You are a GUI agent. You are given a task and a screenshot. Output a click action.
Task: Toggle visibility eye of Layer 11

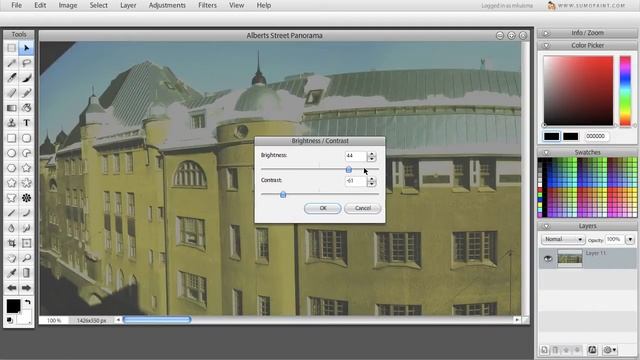point(548,259)
